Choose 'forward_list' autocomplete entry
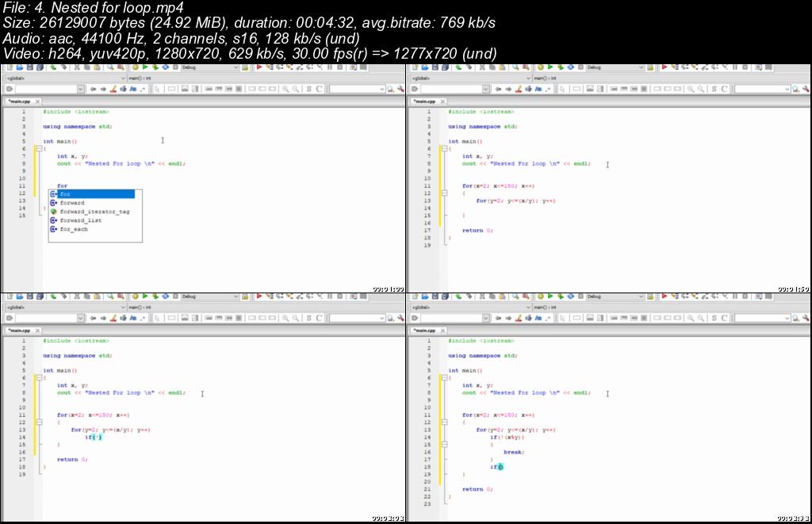This screenshot has height=524, width=812. pyautogui.click(x=80, y=220)
